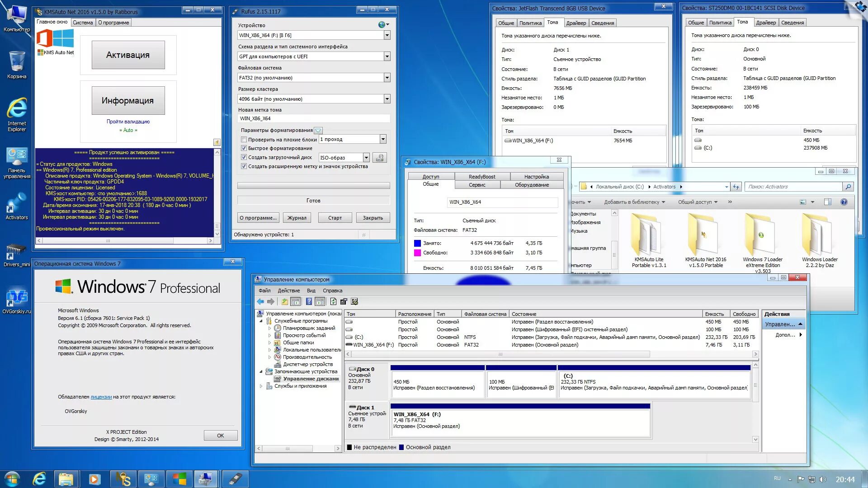Expand the Службы и приложения tree node
This screenshot has width=868, height=488.
tap(261, 386)
